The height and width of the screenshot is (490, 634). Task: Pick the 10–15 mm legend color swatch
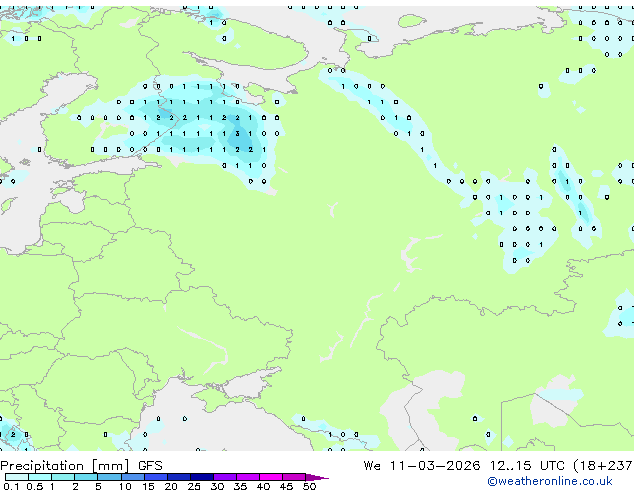(x=132, y=477)
